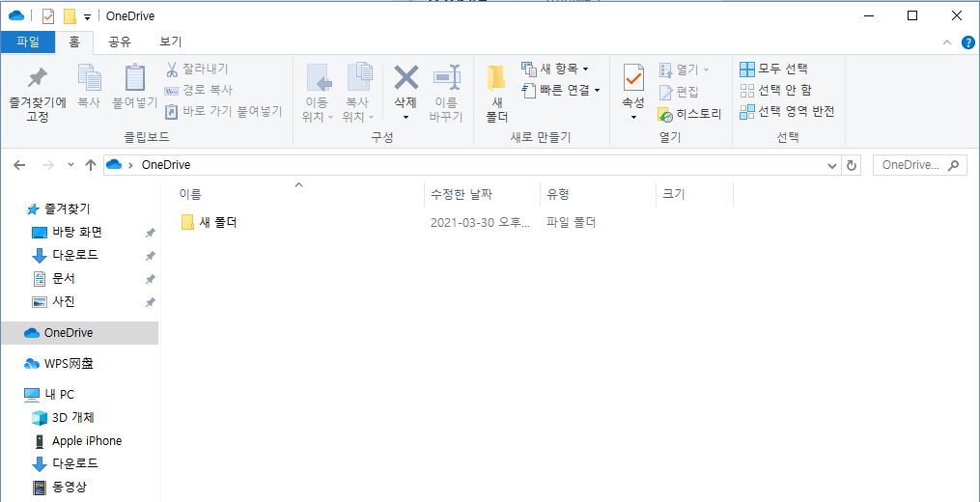The image size is (980, 502).
Task: Click 바로 가기 붙여넣기 command
Action: [x=223, y=111]
